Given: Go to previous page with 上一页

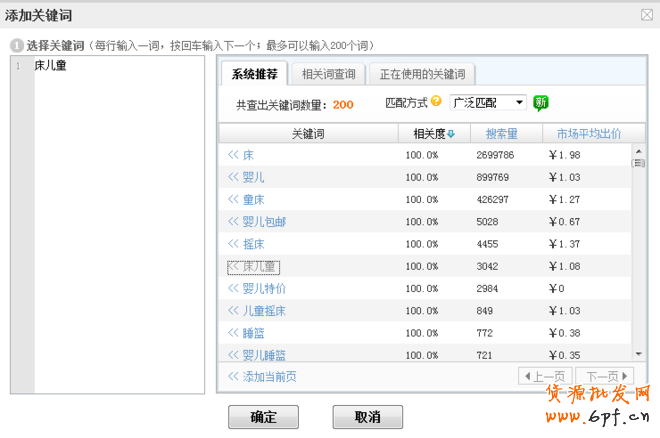Looking at the screenshot, I should [x=545, y=377].
